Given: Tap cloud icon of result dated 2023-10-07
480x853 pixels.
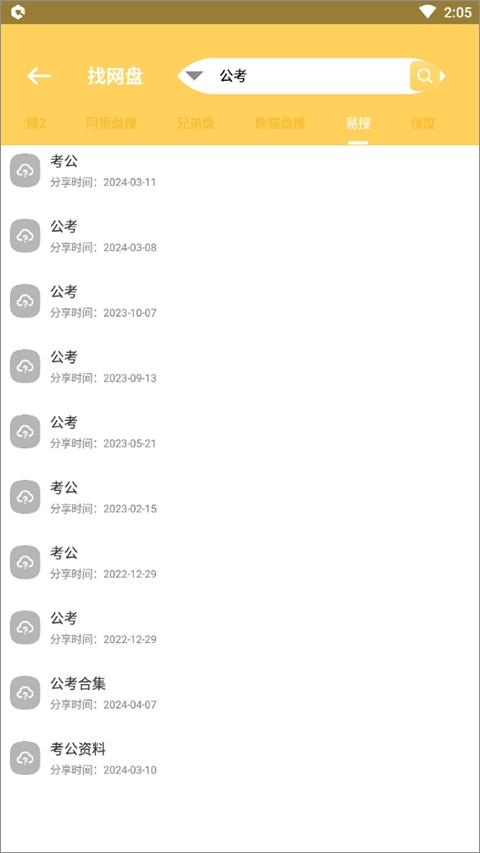Looking at the screenshot, I should tap(26, 301).
